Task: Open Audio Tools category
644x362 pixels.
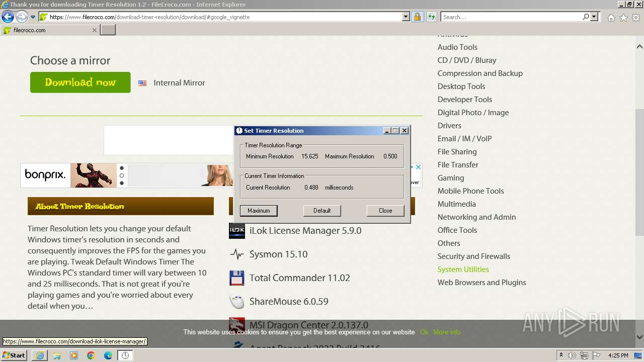Action: tap(457, 47)
